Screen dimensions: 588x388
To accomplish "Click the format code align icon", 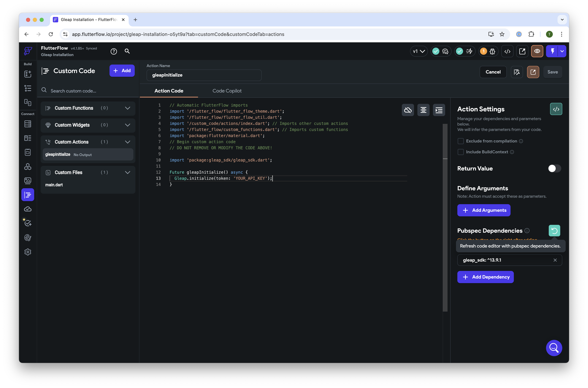I will pos(423,110).
